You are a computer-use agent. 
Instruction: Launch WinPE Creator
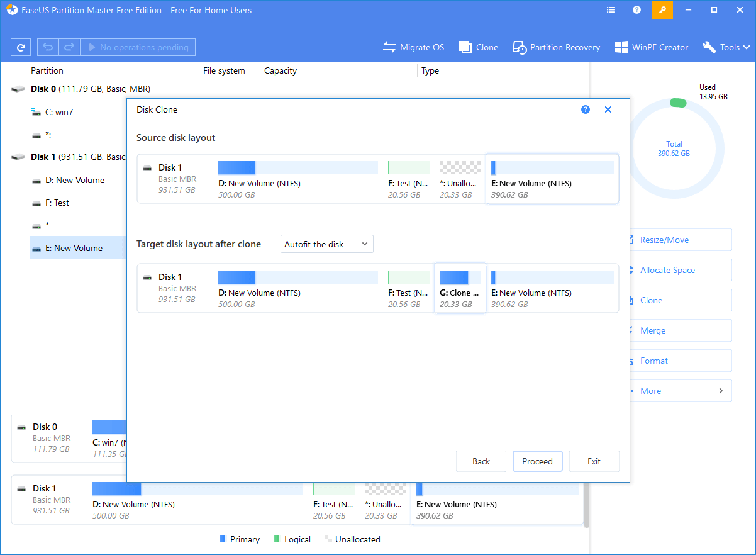(x=651, y=47)
